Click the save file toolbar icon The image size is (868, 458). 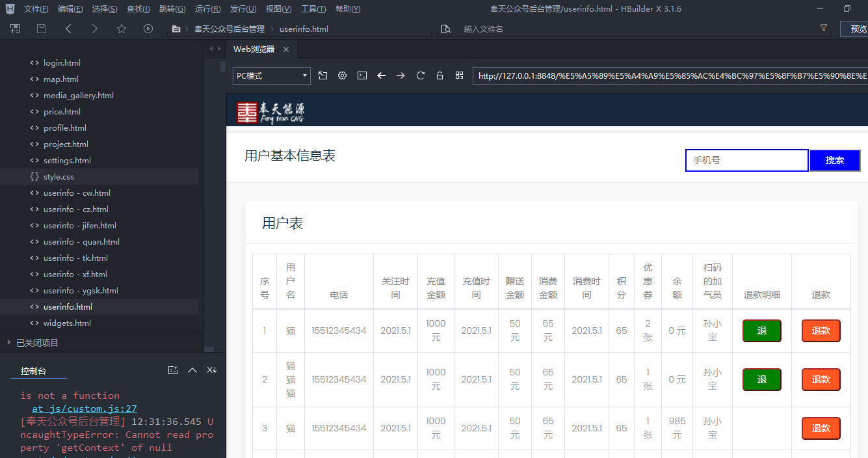coord(42,29)
